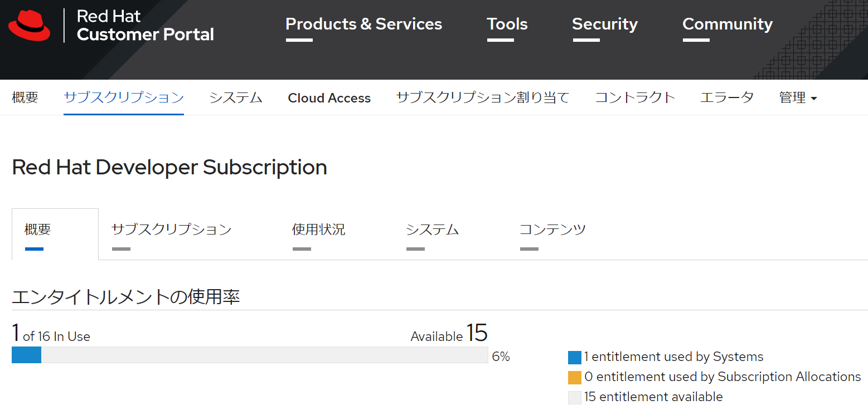
Task: Go to コントラクト page
Action: [635, 97]
